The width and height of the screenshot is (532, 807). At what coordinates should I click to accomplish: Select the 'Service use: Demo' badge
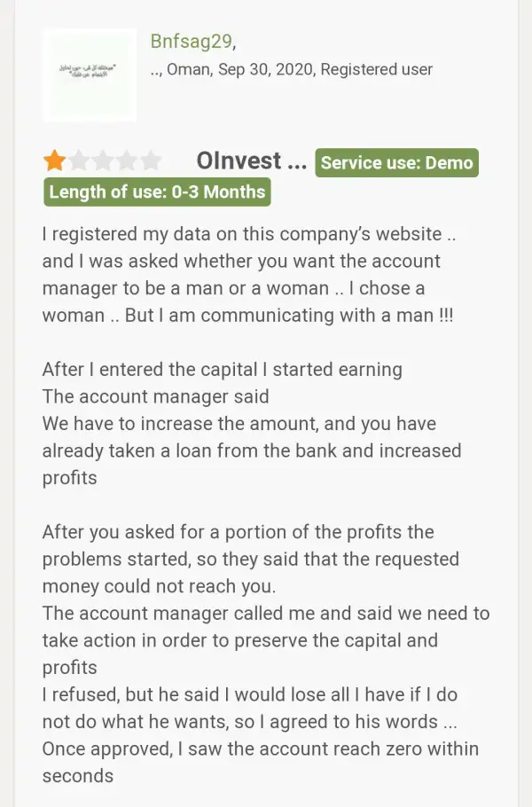[x=396, y=162]
